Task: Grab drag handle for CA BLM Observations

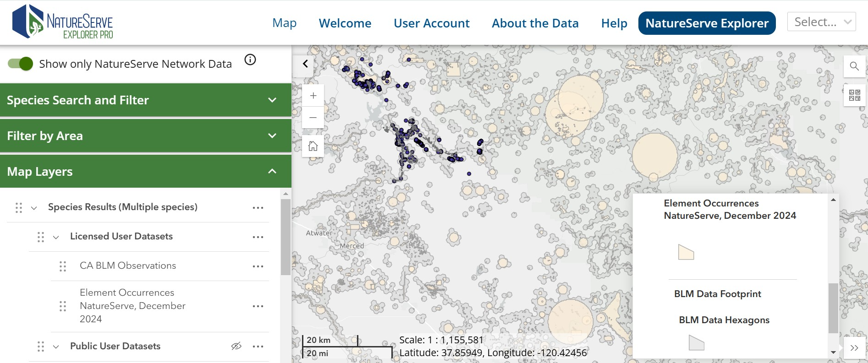Action: (63, 266)
